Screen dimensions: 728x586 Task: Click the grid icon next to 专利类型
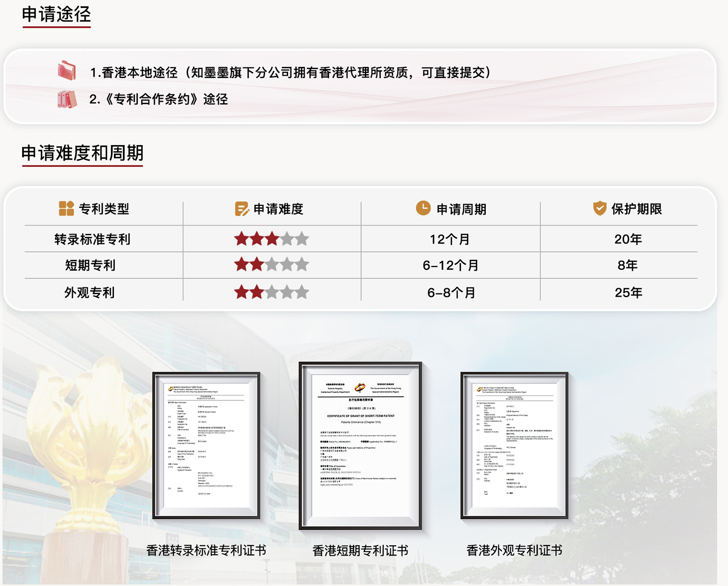[67, 208]
